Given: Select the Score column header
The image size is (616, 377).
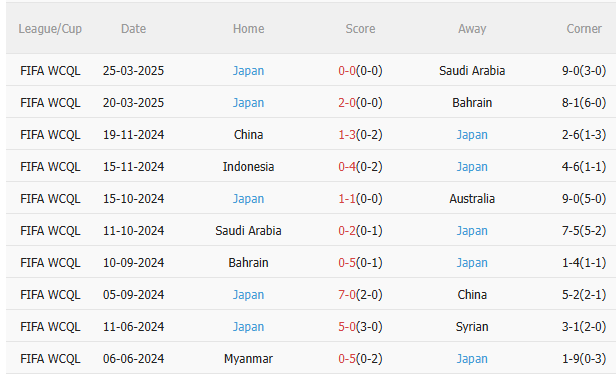Looking at the screenshot, I should 360,29.
